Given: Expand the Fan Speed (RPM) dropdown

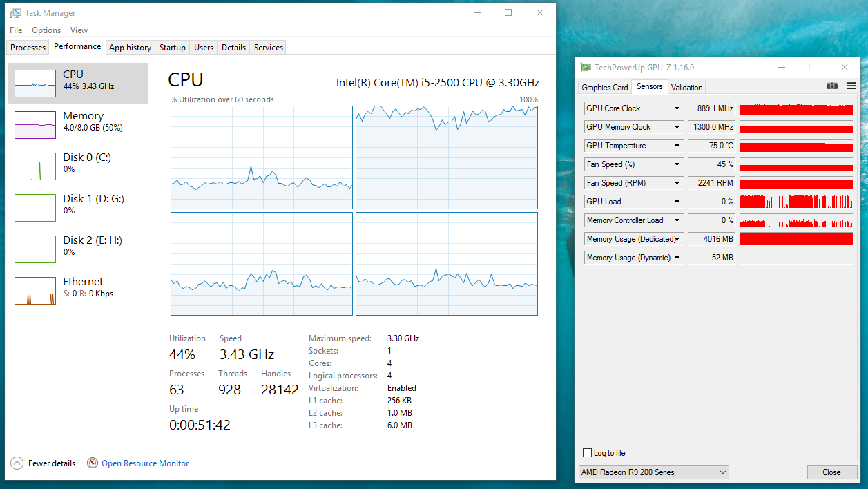Looking at the screenshot, I should tap(677, 183).
